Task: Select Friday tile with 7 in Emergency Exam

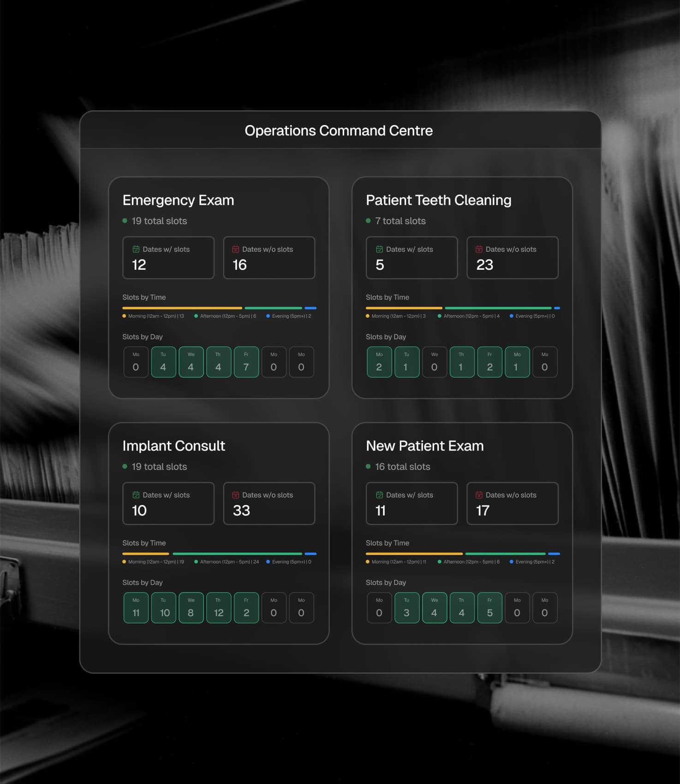Action: click(246, 362)
